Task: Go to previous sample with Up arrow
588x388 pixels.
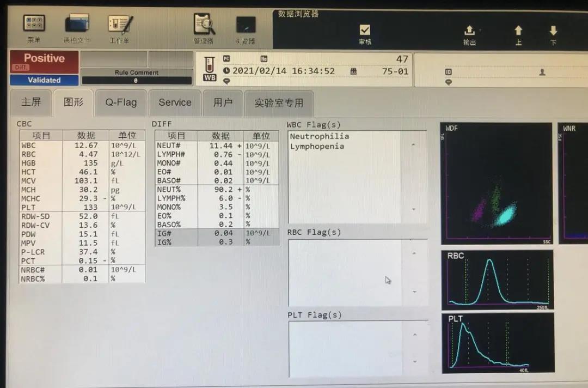Action: [518, 31]
